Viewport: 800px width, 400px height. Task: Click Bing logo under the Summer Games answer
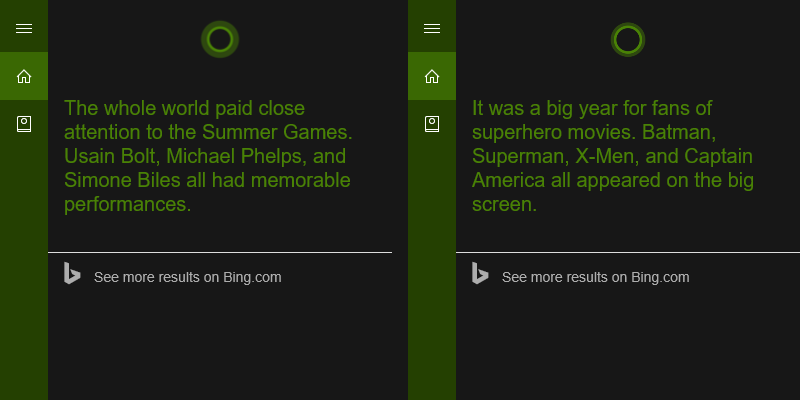[x=72, y=273]
